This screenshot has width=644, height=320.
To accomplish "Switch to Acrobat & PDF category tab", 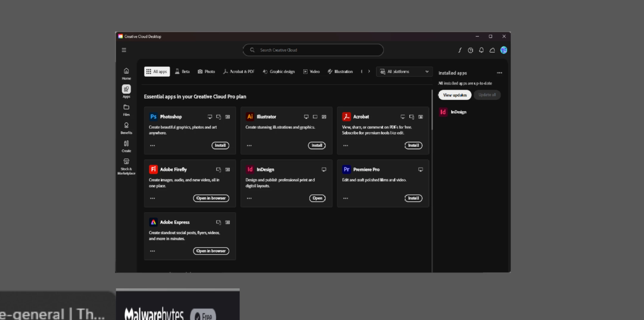I will pyautogui.click(x=239, y=72).
